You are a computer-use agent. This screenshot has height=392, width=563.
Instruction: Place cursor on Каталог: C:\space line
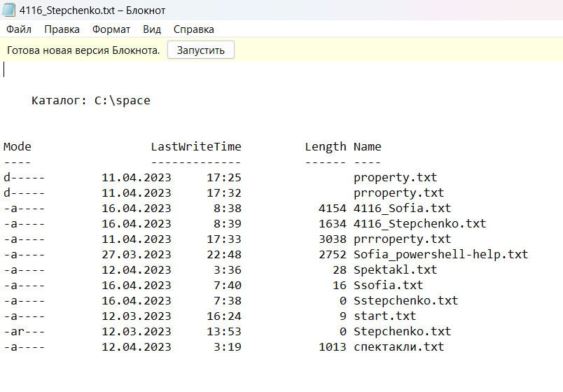[91, 101]
